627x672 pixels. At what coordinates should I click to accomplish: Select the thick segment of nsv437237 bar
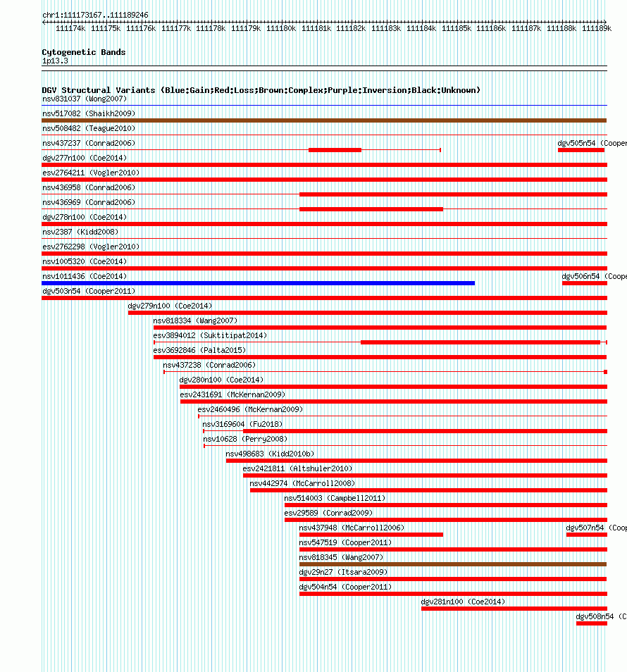335,150
